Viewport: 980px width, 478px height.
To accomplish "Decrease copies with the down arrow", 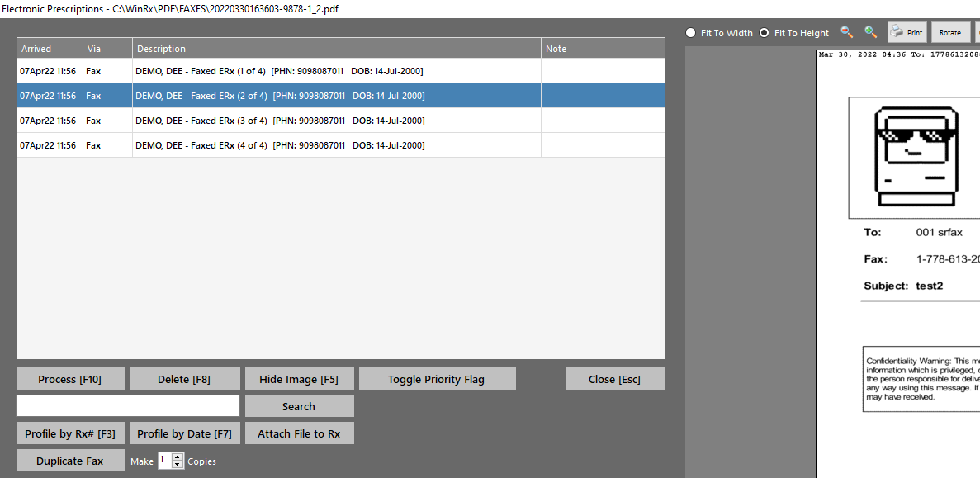I will (177, 465).
